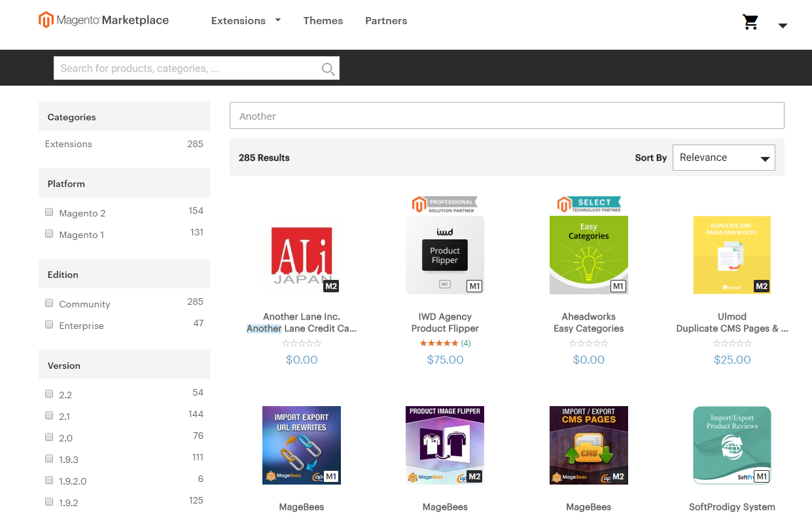Check the Magento 2 platform filter
The width and height of the screenshot is (812, 514).
point(49,212)
